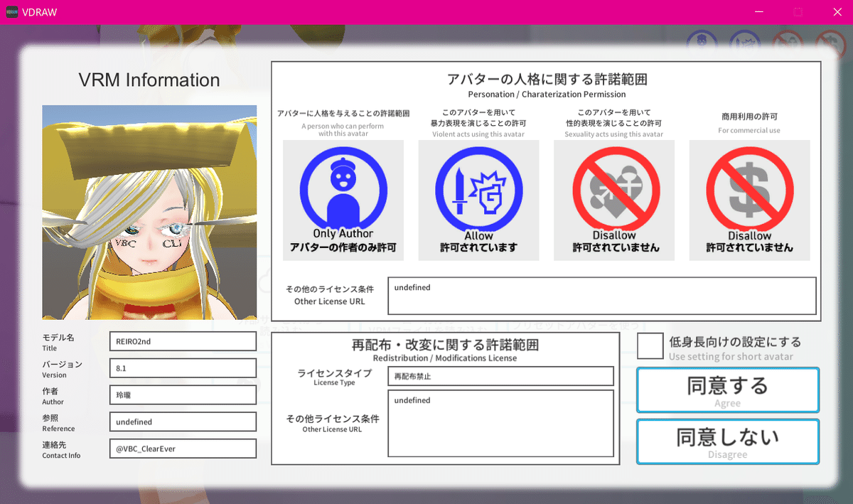
Task: Click the blue Allow violent acts permission icon
Action: pyautogui.click(x=478, y=191)
